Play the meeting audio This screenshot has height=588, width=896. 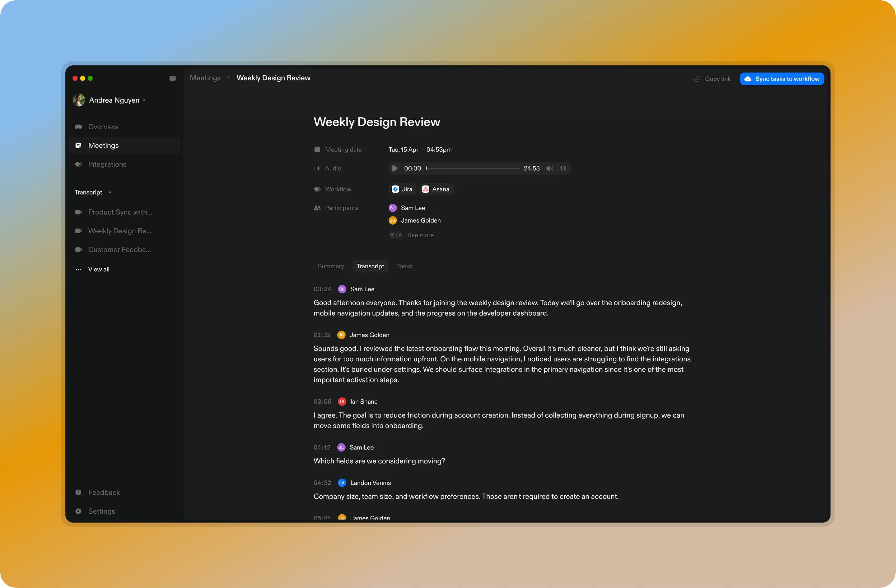point(394,169)
